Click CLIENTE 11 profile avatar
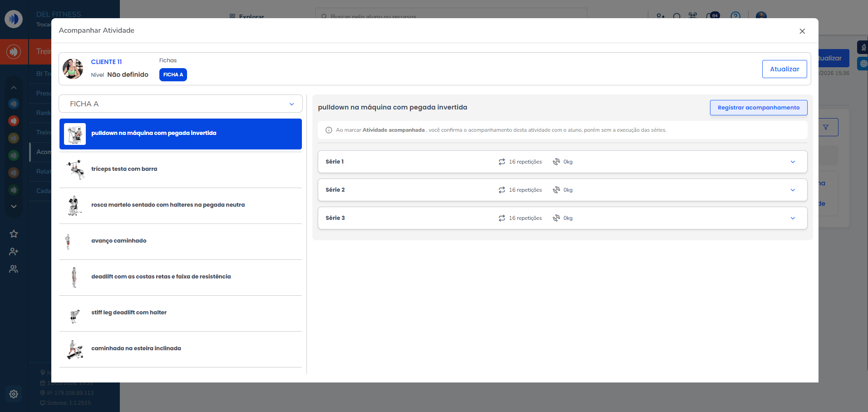Screen dimensions: 868x412 point(73,69)
